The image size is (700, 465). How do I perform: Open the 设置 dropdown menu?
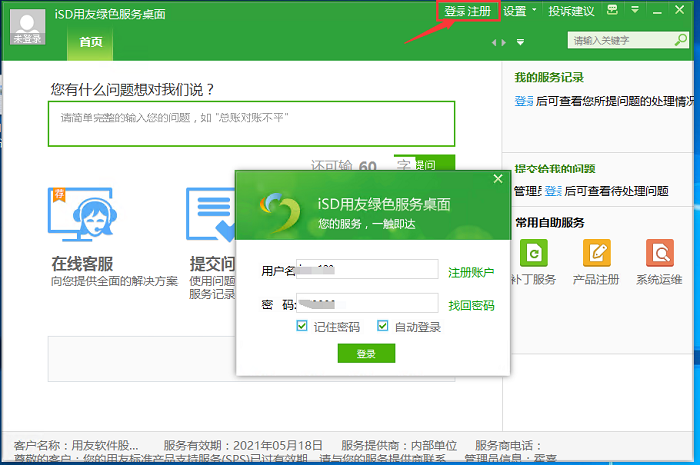click(519, 11)
